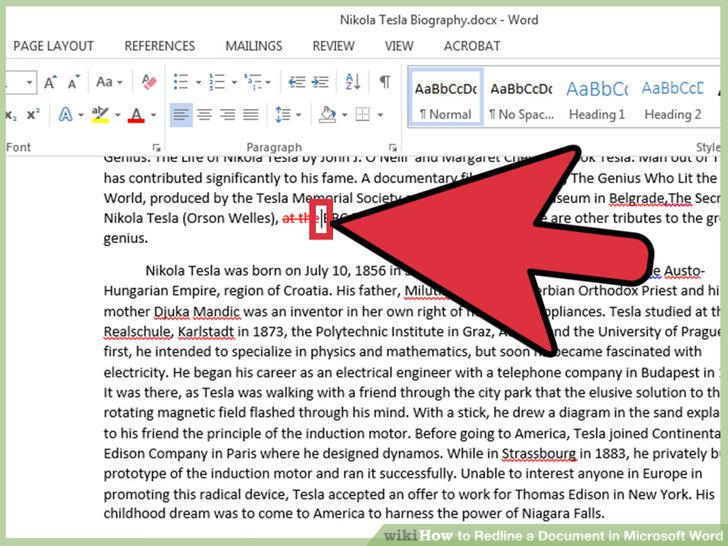Apply multilevel list formatting

[x=253, y=82]
